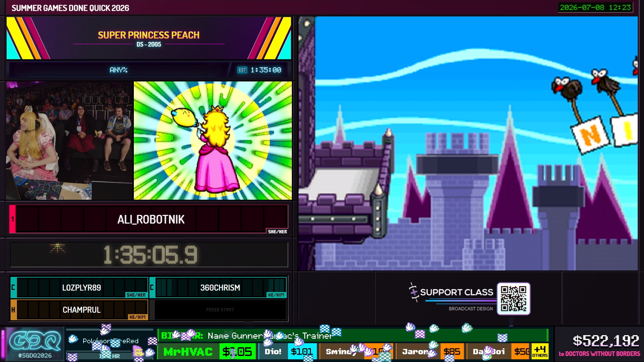Open the webcam feed of the runner
The height and width of the screenshot is (362, 644).
pos(69,141)
